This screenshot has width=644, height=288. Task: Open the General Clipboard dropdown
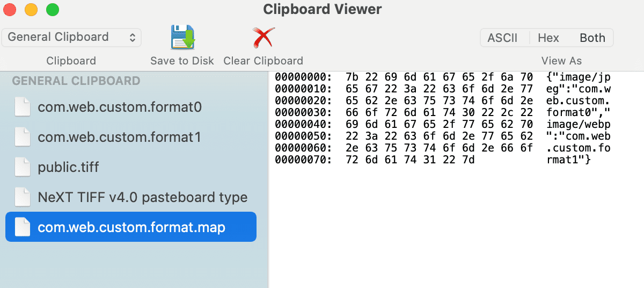(x=71, y=37)
